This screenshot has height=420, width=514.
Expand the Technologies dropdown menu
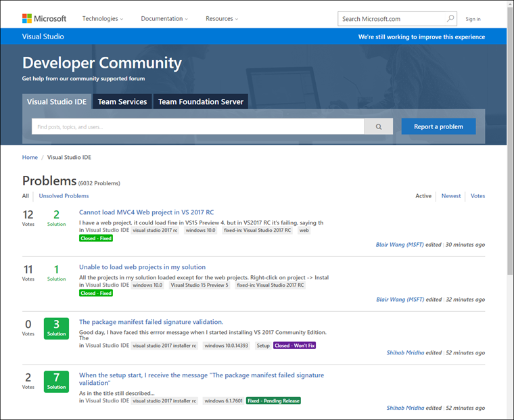click(103, 19)
